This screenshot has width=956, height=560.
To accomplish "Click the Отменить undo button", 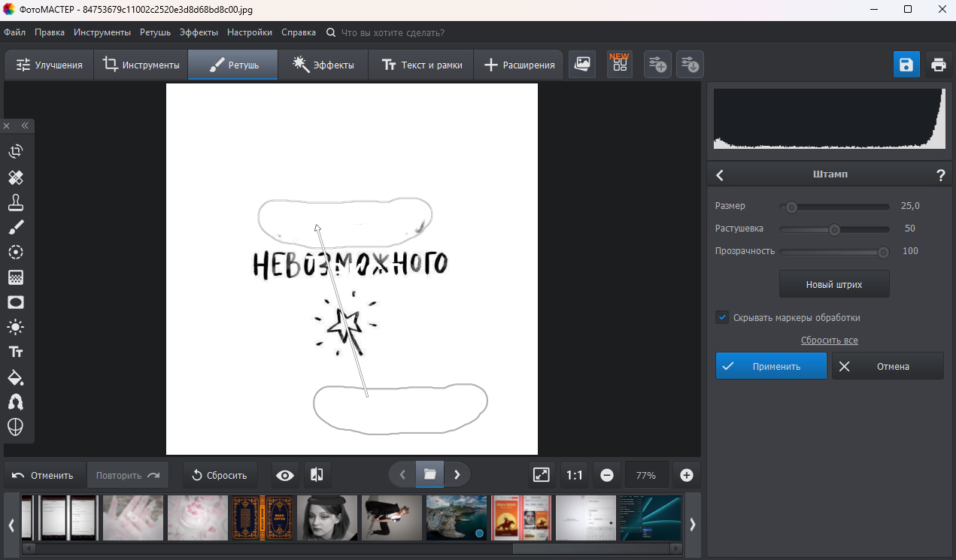I will click(x=44, y=475).
